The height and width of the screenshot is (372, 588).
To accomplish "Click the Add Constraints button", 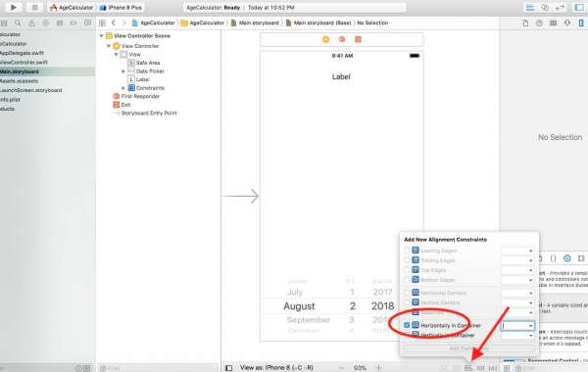I will coord(468,349).
